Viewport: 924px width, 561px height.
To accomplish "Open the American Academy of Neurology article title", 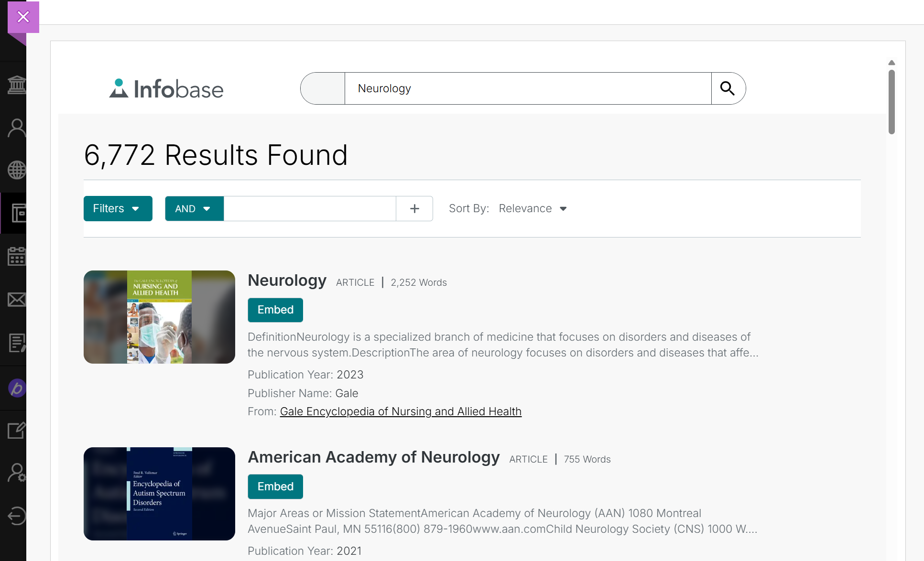I will tap(373, 457).
